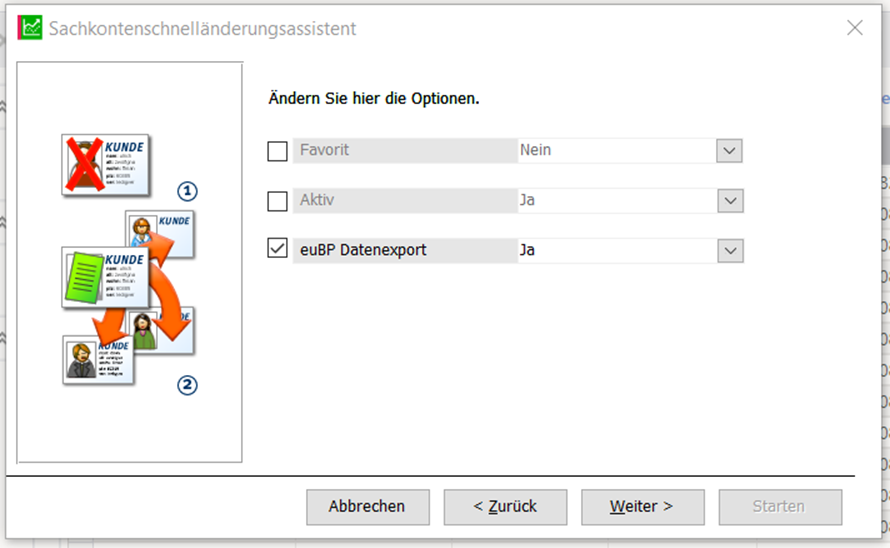
Task: Uncheck the euBP Datenexport checkbox
Action: click(x=277, y=249)
